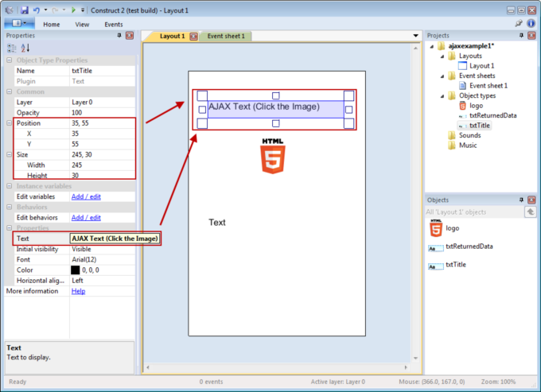Viewport: 541px width, 392px height.
Task: Open the quick access toolbar customize arrow
Action: [83, 10]
